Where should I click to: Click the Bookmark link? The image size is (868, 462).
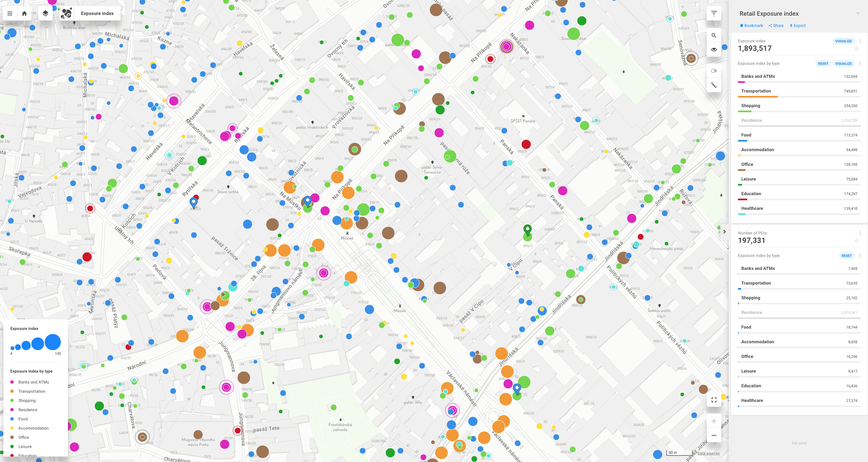pos(751,26)
